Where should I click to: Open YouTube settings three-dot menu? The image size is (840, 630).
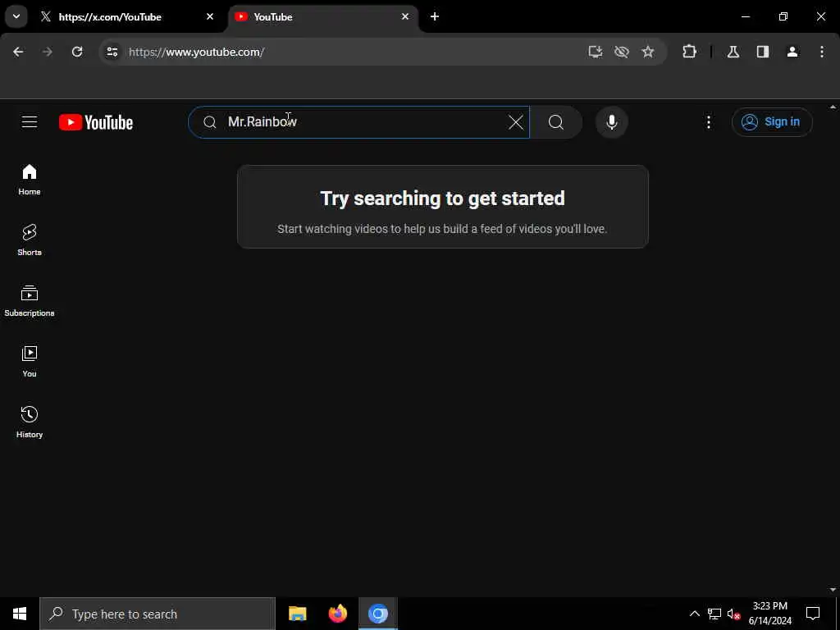click(708, 122)
